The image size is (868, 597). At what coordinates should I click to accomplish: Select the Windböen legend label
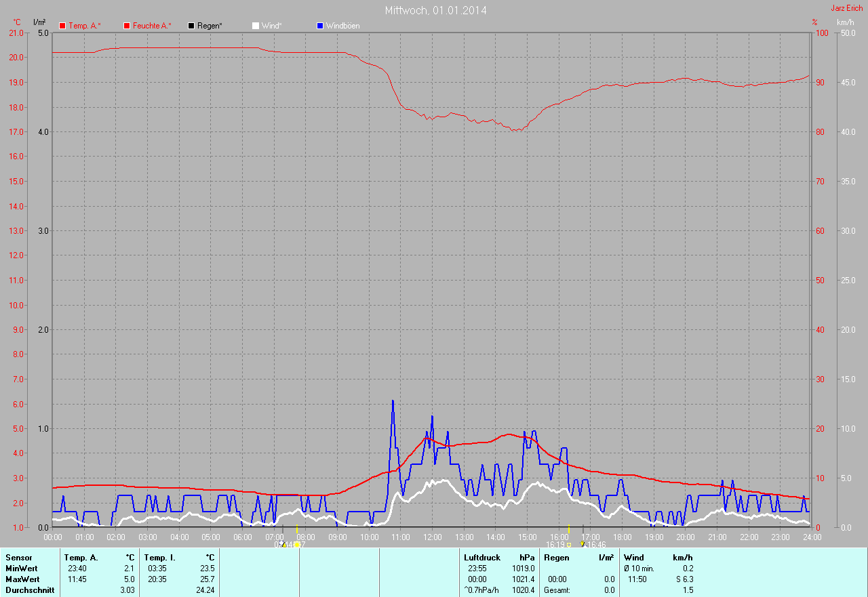(343, 26)
